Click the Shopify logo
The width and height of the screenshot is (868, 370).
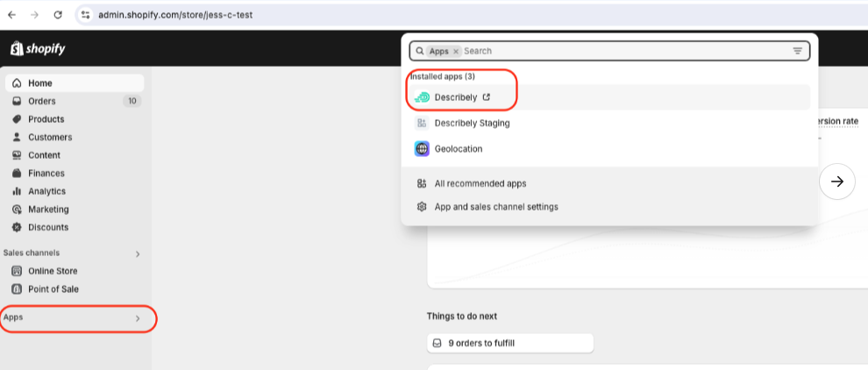pyautogui.click(x=38, y=49)
